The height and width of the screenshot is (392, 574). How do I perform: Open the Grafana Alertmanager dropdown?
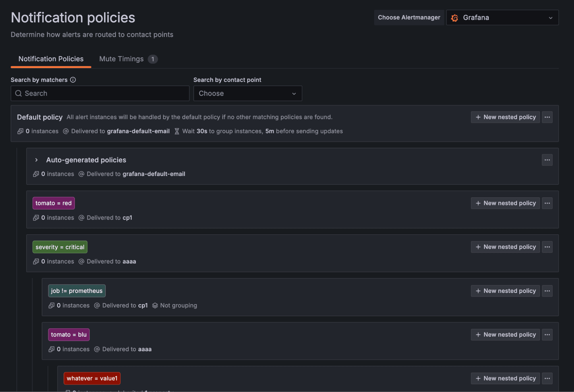[x=502, y=18]
